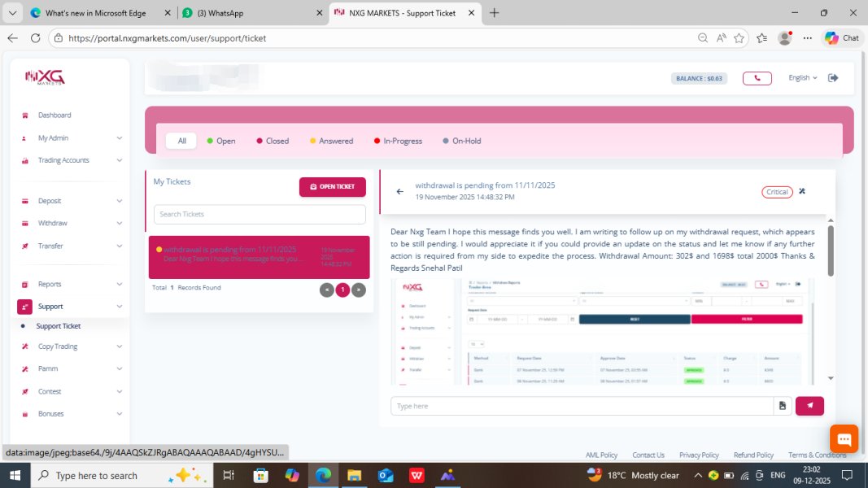The width and height of the screenshot is (868, 488).
Task: Go to pagination page 1
Action: tap(342, 290)
